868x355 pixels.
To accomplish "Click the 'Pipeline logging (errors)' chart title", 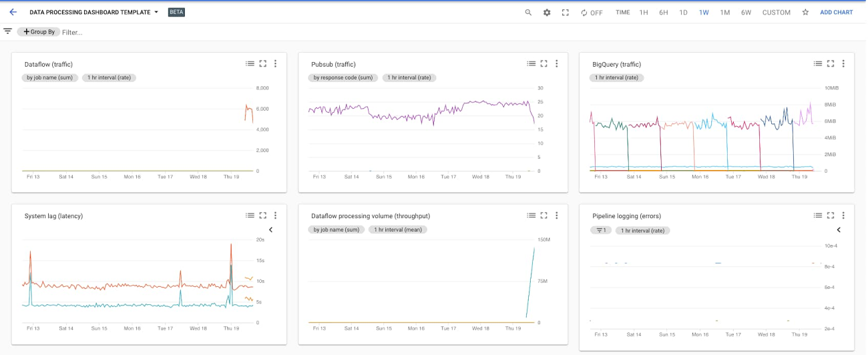I will pyautogui.click(x=626, y=216).
